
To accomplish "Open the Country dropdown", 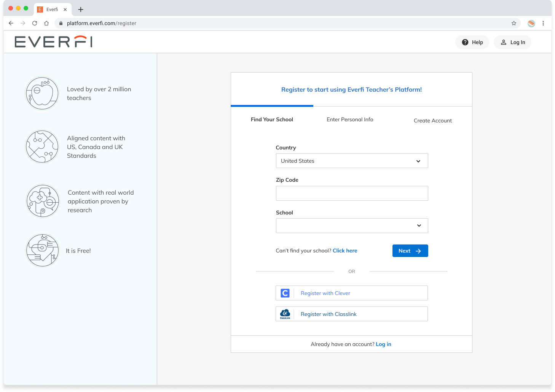I will [x=352, y=161].
